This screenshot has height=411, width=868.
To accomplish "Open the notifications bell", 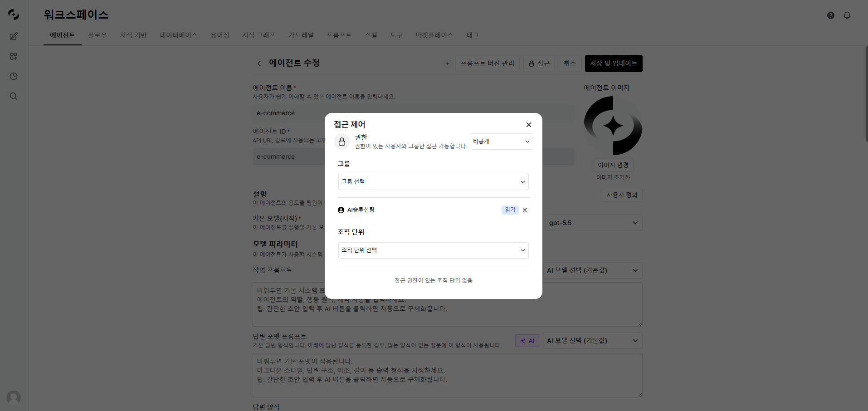I will coord(847,15).
